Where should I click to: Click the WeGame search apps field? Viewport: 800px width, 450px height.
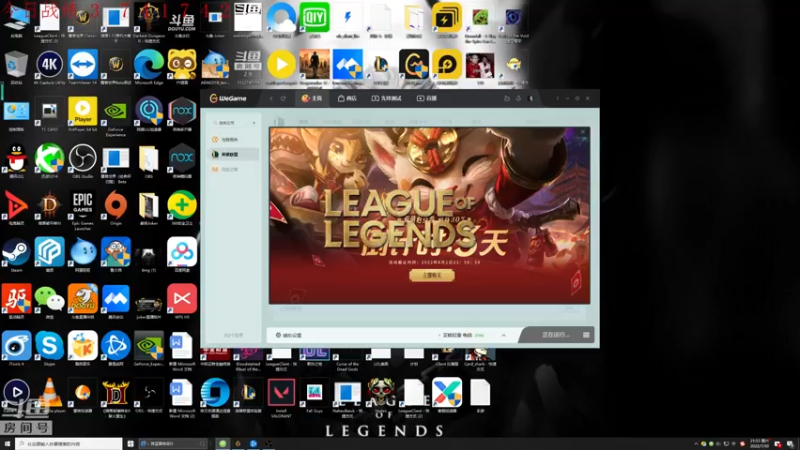pos(230,123)
